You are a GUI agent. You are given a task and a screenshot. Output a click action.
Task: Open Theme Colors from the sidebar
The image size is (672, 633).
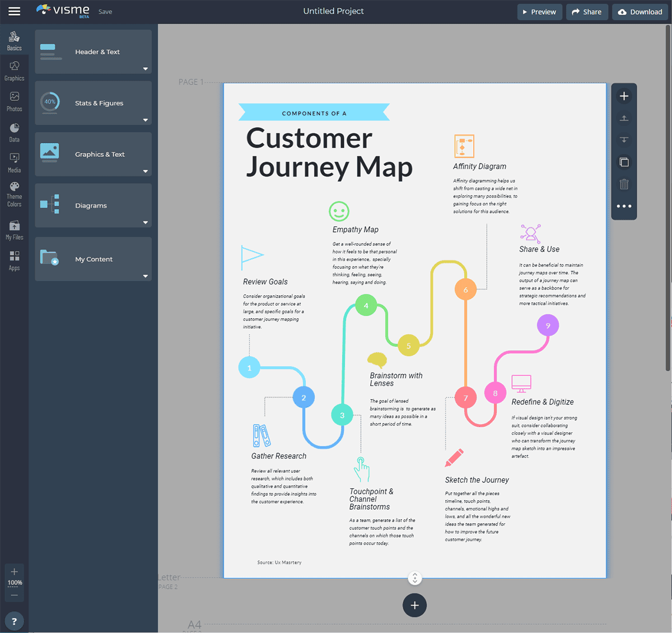tap(14, 193)
